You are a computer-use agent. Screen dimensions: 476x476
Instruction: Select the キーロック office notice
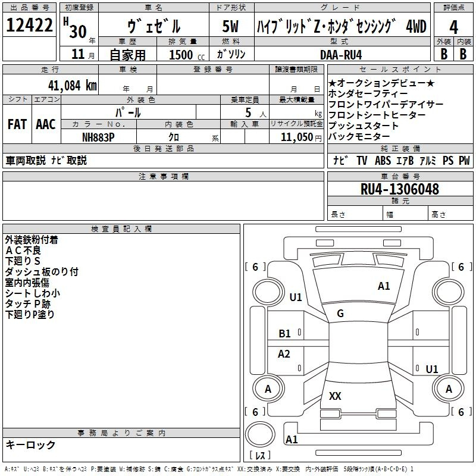click(30, 444)
